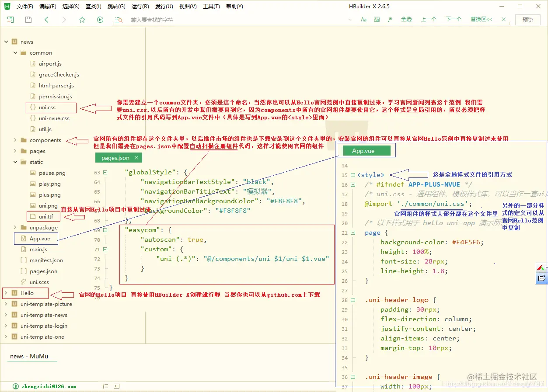Viewport: 548px width, 392px height.
Task: Fold the custom block at line 71
Action: click(105, 250)
